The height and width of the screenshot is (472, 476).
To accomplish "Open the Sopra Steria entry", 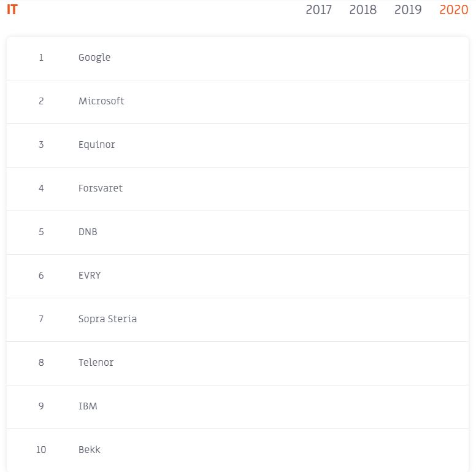I will click(238, 320).
